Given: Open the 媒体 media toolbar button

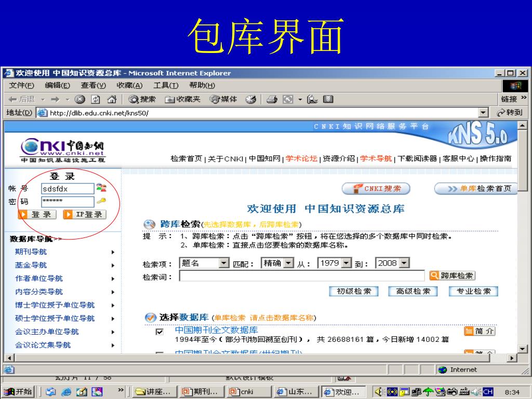Looking at the screenshot, I should [223, 99].
